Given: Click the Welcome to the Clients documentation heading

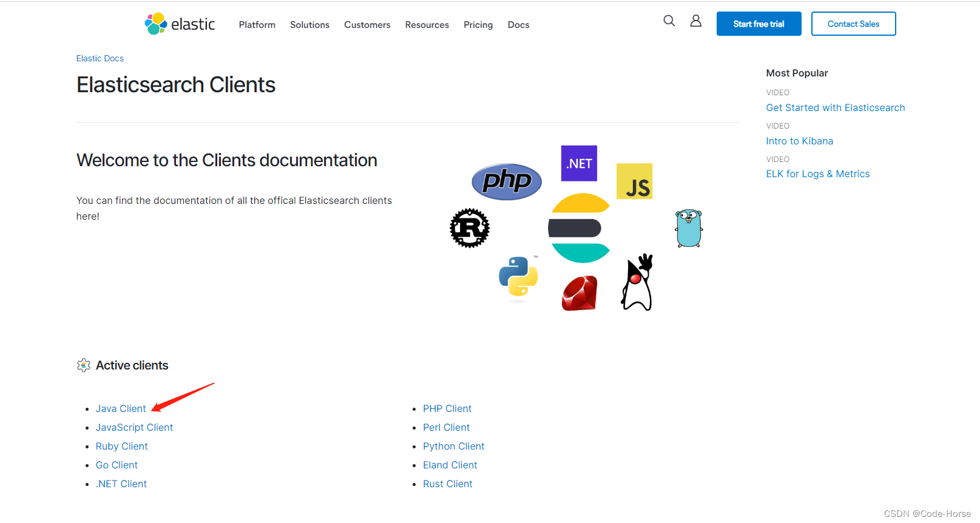Looking at the screenshot, I should point(227,160).
